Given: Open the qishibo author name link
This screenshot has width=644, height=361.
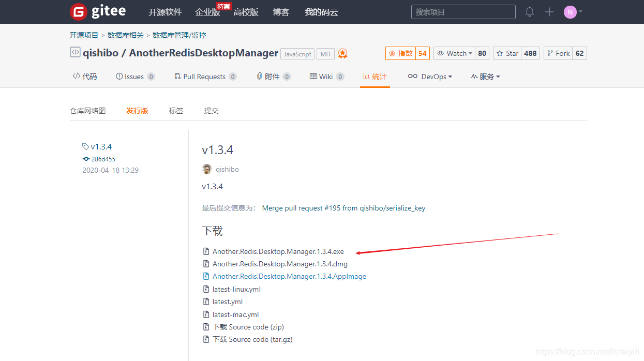Looking at the screenshot, I should click(x=227, y=170).
